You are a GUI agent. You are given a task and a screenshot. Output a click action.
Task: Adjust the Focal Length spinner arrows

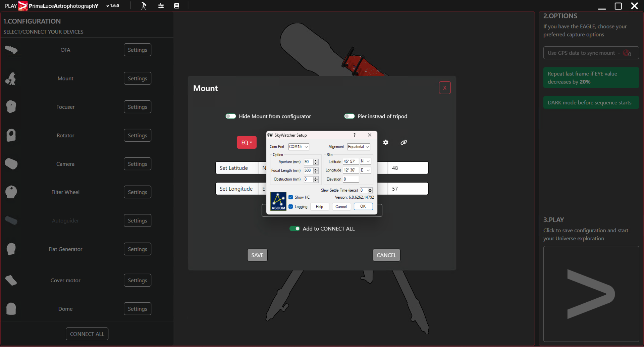point(316,170)
